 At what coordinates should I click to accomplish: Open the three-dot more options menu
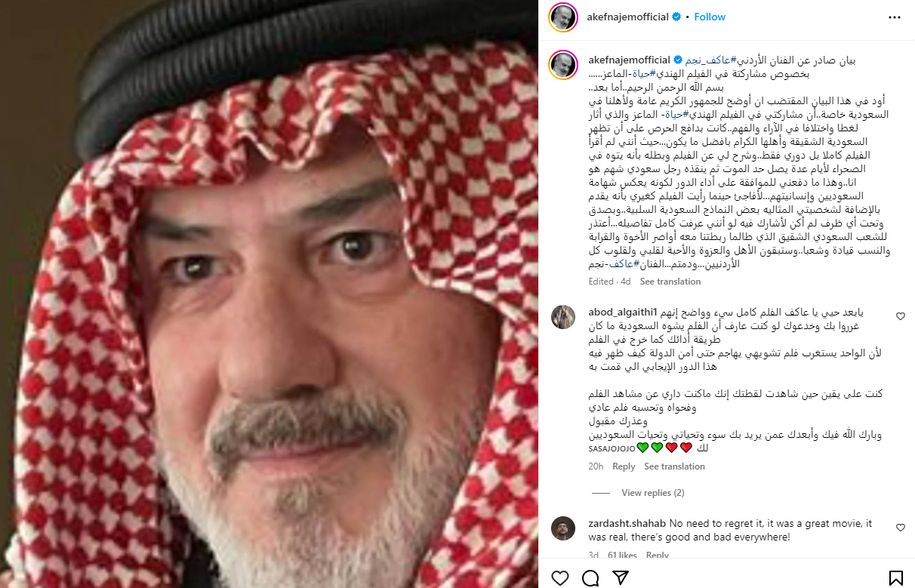pos(895,17)
